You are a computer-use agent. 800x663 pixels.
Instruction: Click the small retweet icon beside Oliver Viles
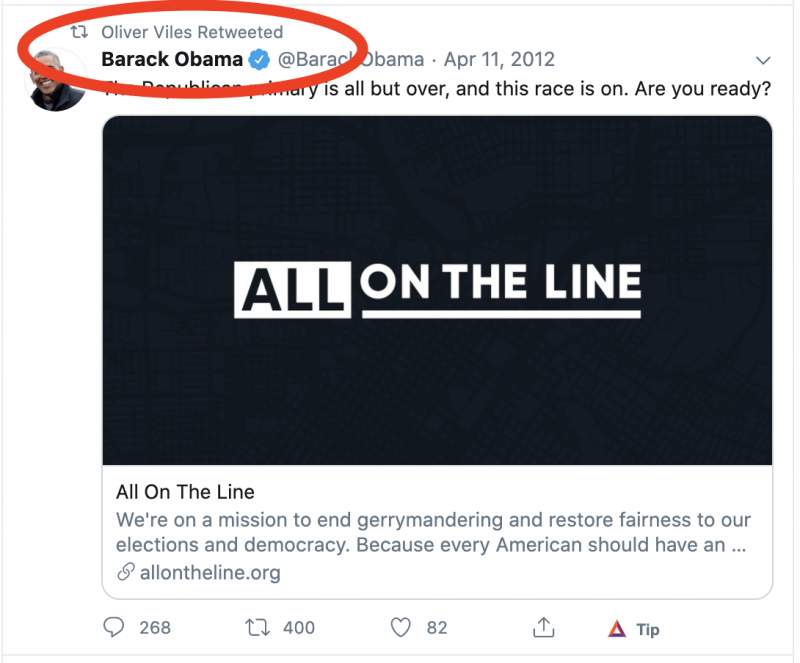click(79, 33)
